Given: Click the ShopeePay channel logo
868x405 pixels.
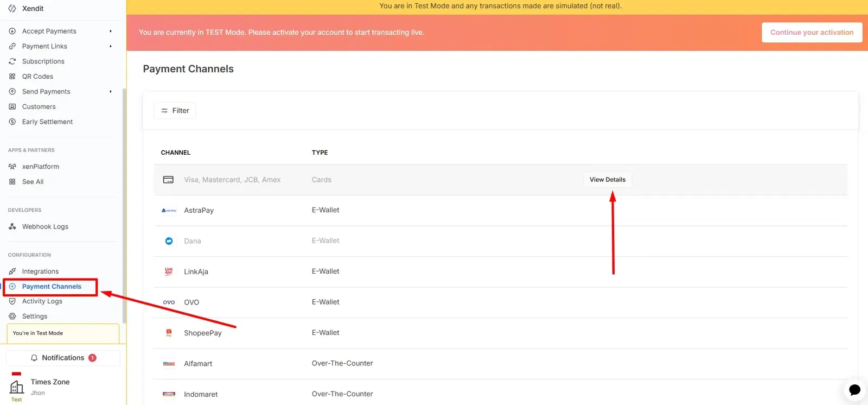Looking at the screenshot, I should [x=169, y=333].
